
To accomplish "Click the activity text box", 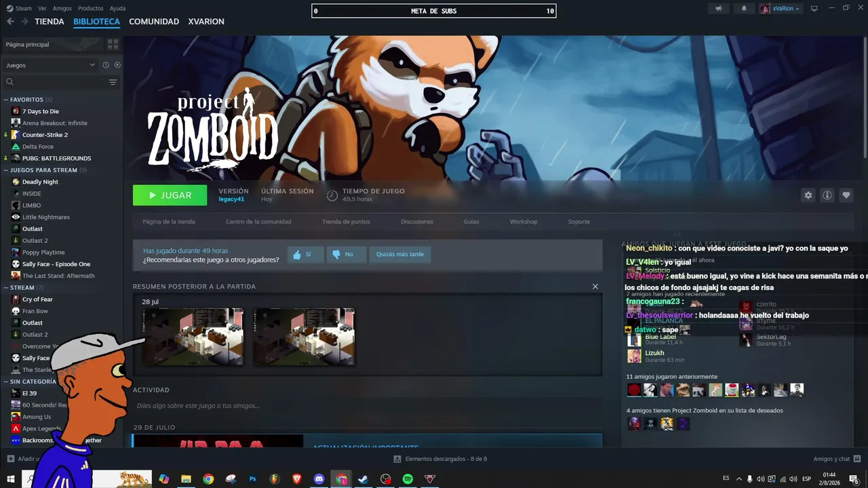I will coord(366,405).
